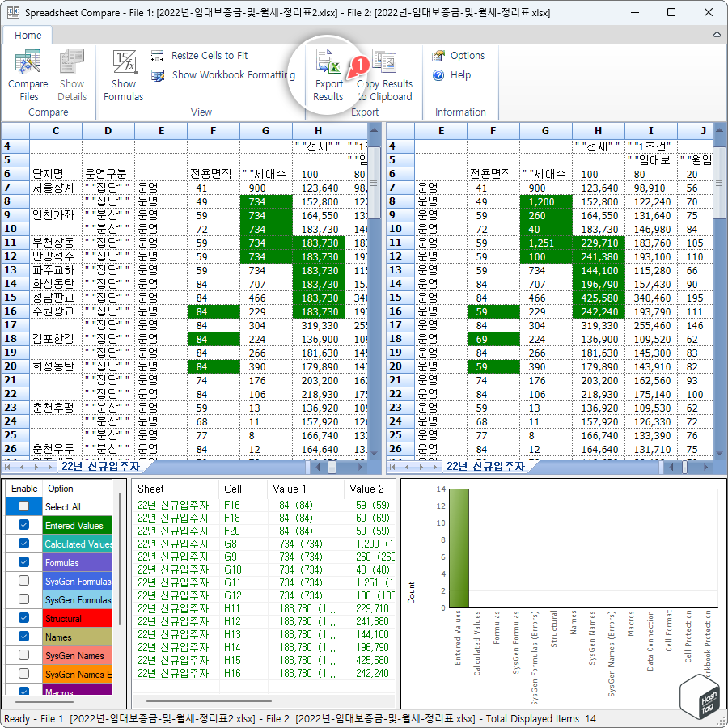Uncheck the Calculated Values option

point(23,544)
